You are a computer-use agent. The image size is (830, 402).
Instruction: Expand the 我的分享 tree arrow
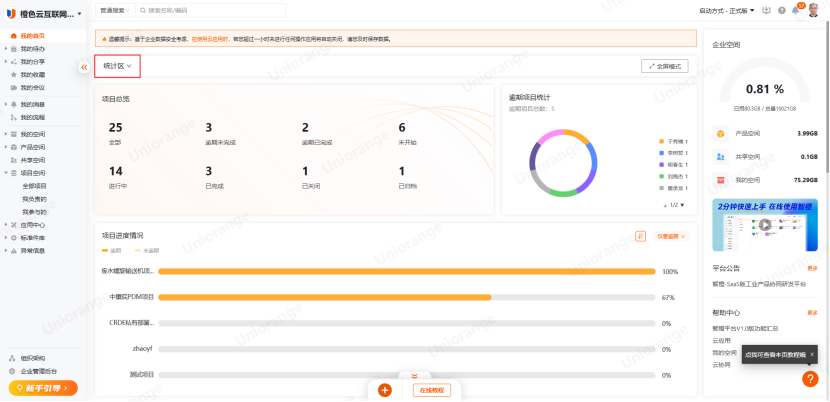tap(6, 61)
